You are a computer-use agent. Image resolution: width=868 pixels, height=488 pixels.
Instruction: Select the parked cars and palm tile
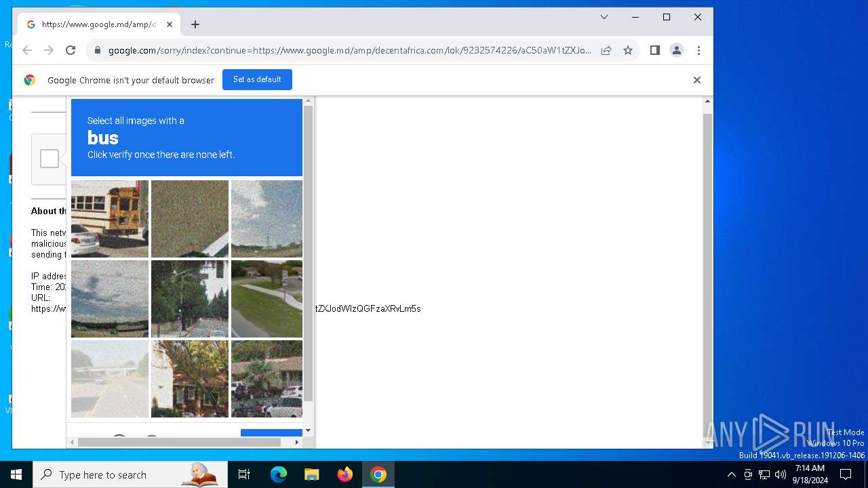click(267, 379)
